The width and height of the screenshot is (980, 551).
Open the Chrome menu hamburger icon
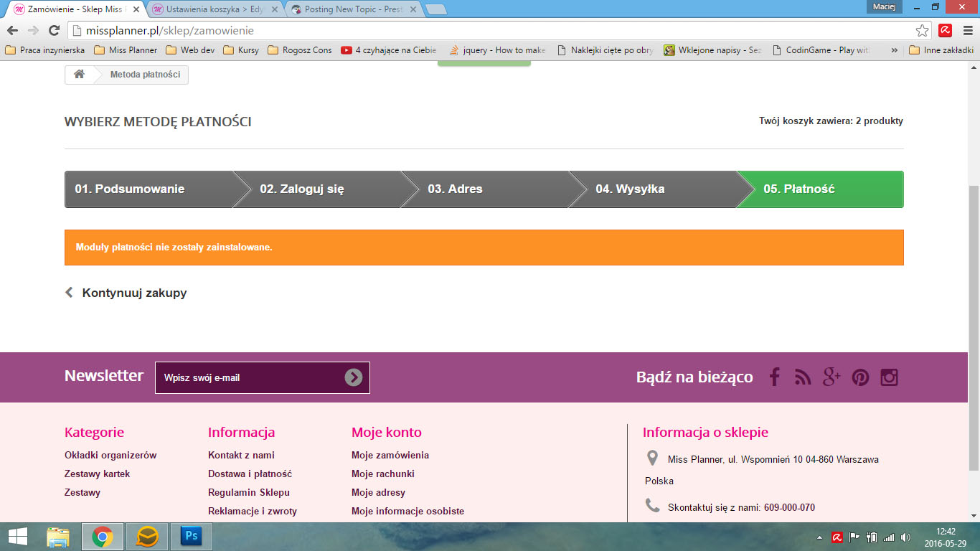[966, 31]
